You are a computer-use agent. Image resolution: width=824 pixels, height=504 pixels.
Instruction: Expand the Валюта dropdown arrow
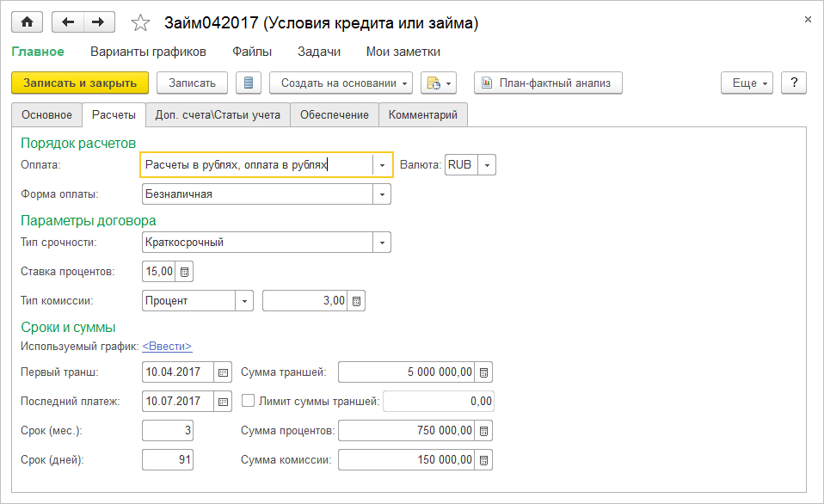[487, 165]
